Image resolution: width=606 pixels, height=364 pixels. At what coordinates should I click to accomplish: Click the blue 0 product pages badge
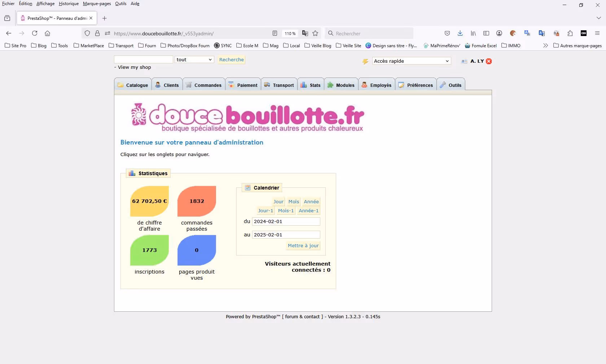click(197, 250)
